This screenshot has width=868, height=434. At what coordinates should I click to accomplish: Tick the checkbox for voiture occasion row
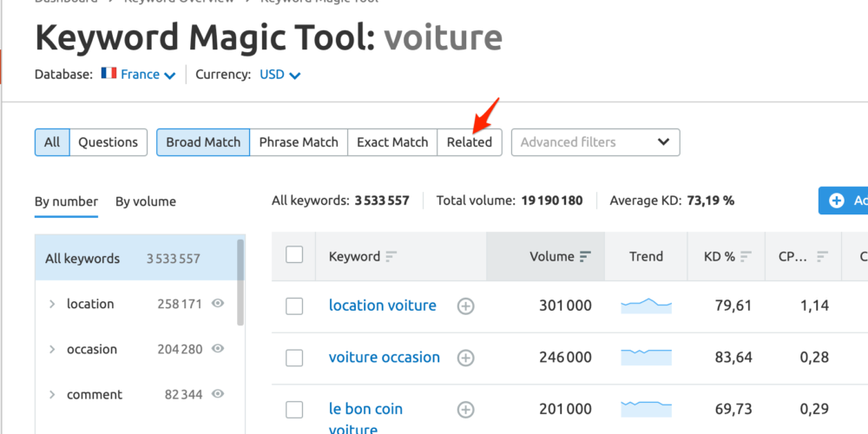294,358
